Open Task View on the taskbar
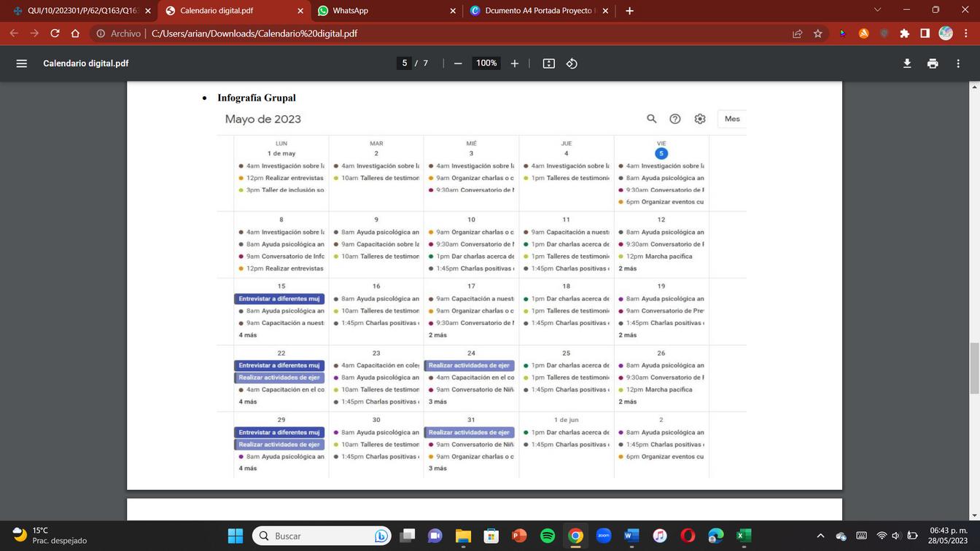Screen dimensions: 980x551 [x=408, y=536]
